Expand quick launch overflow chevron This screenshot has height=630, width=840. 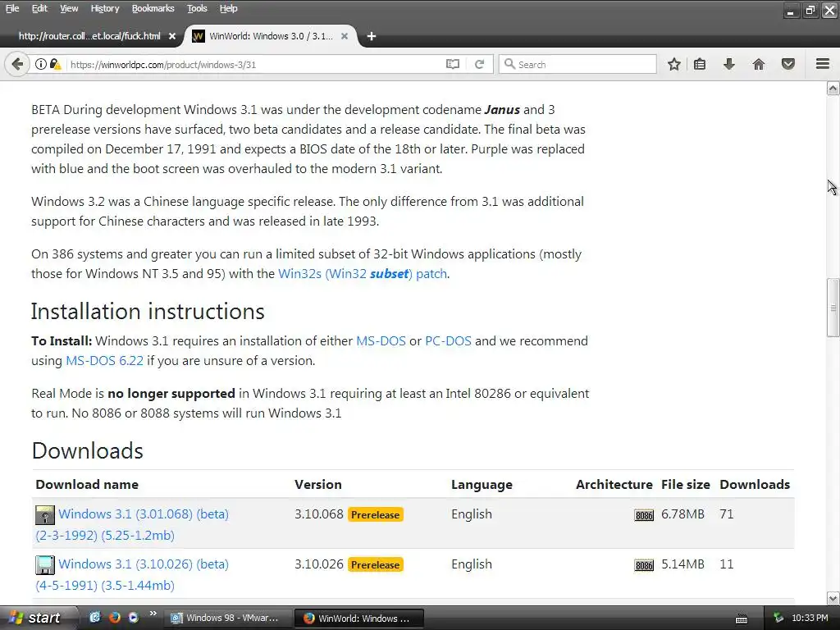153,614
